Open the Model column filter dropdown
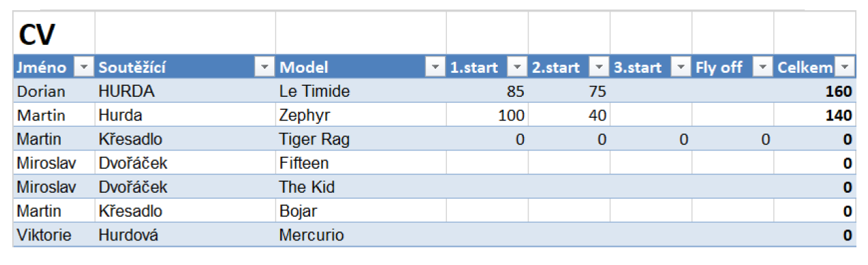 435,67
